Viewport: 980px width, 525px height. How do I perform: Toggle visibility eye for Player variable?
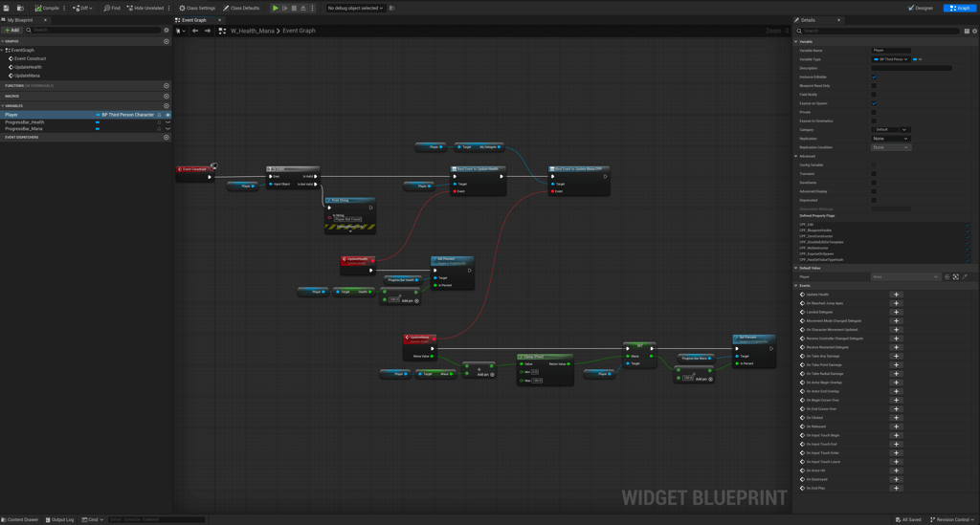167,115
